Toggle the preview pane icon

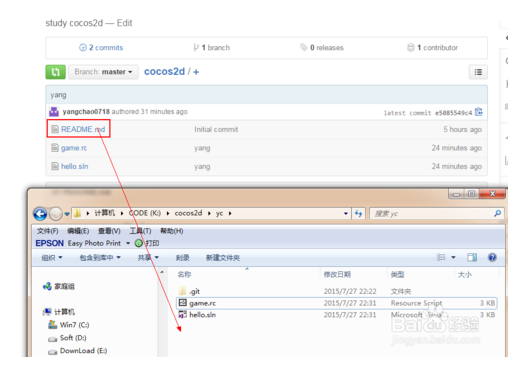point(472,258)
